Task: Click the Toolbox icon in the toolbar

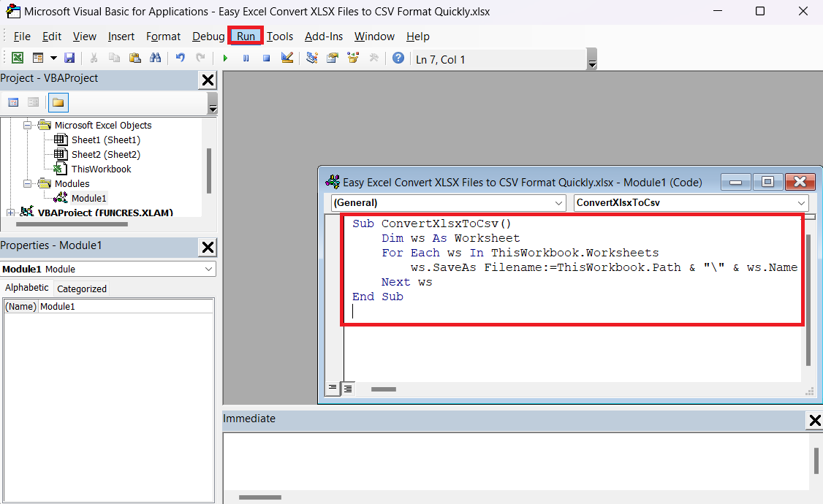Action: (373, 58)
